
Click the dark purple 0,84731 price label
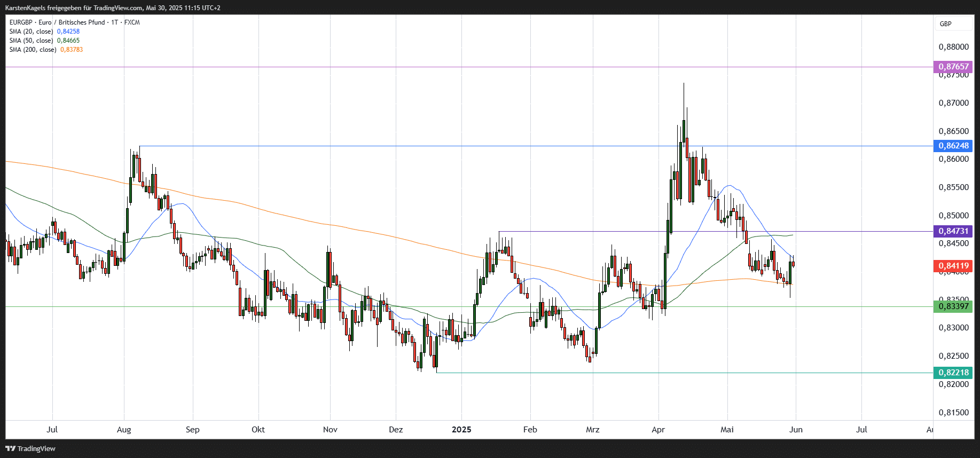(953, 231)
